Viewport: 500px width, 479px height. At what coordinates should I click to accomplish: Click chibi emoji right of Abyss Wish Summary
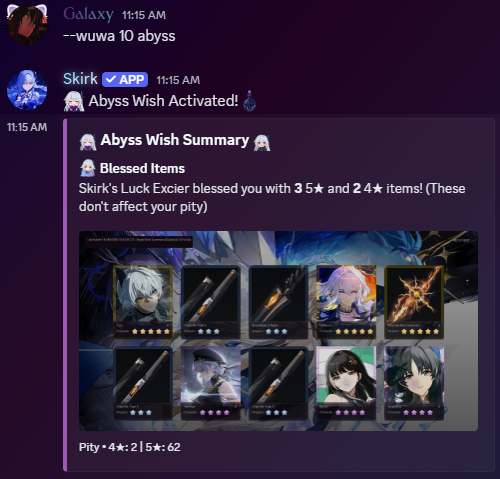(262, 143)
